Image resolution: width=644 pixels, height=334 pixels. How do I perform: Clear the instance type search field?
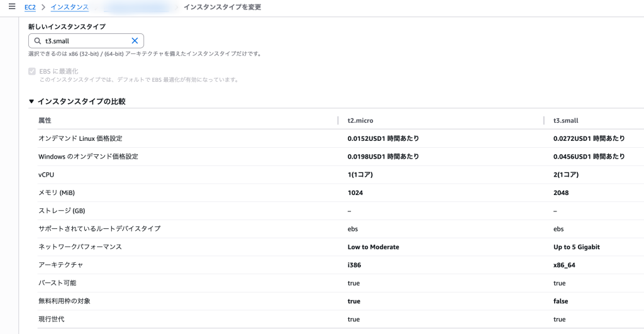point(135,41)
